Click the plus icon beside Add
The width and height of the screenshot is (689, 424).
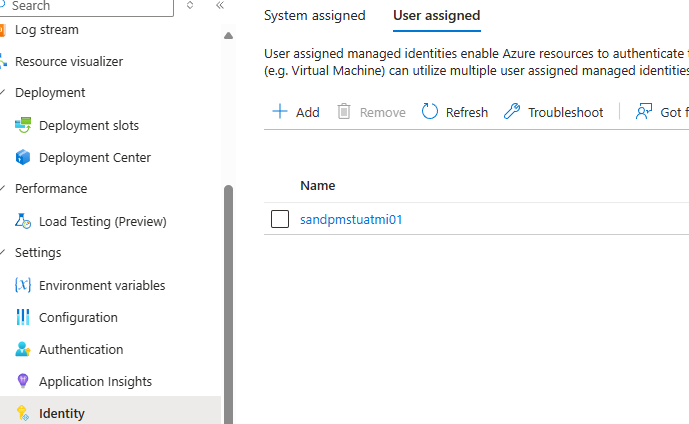point(280,112)
